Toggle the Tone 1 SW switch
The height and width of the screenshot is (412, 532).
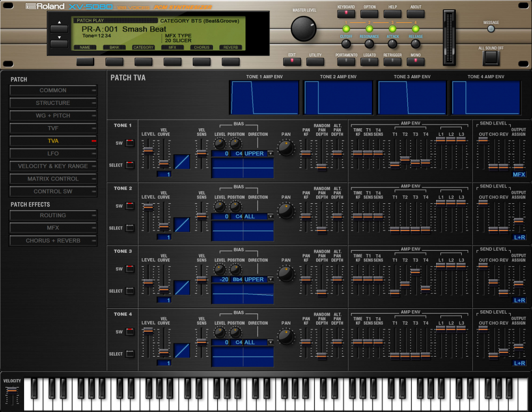[x=130, y=143]
